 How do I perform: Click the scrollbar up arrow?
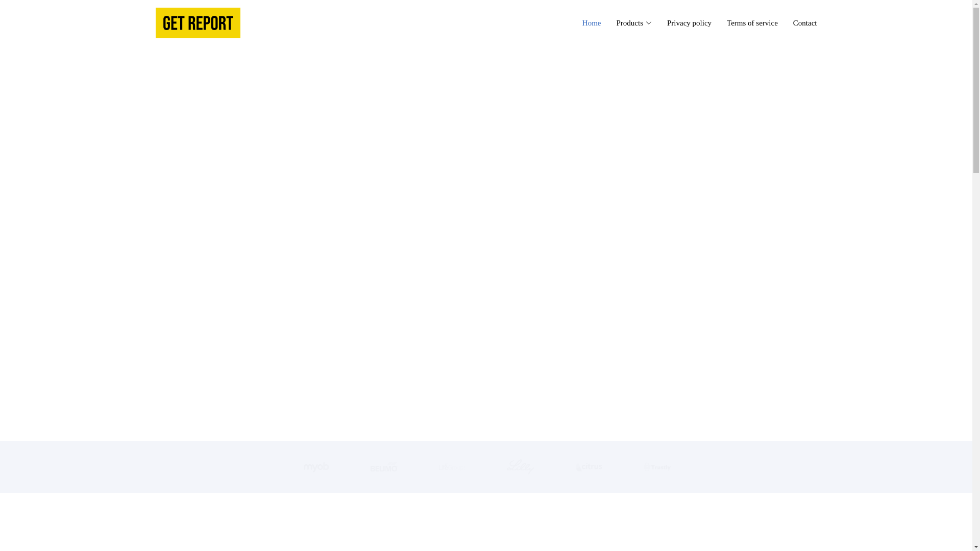click(976, 4)
